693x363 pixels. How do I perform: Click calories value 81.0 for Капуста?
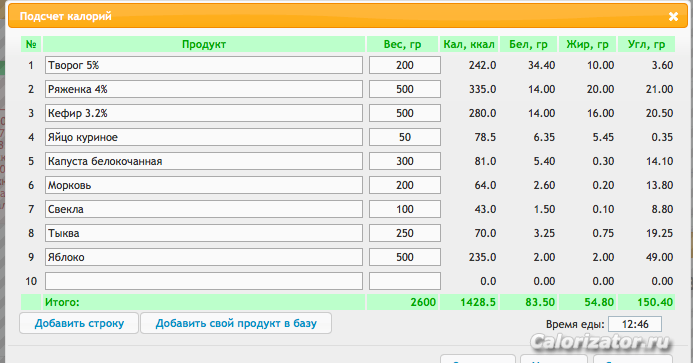tap(485, 161)
